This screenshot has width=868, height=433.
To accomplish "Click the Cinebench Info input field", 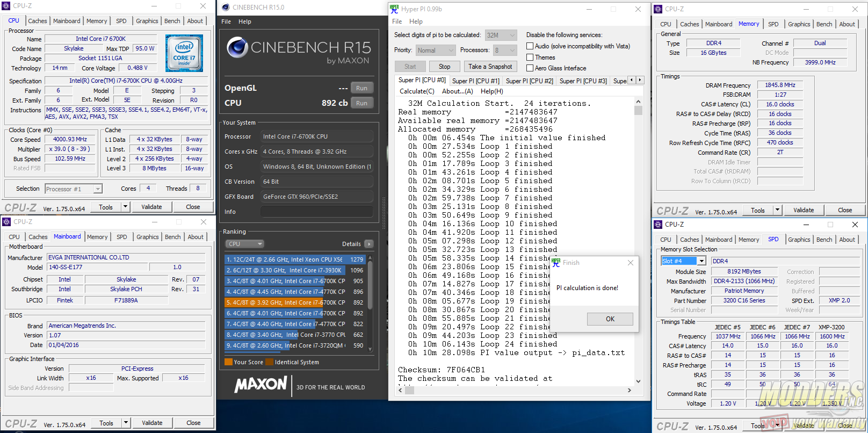I will [x=317, y=212].
